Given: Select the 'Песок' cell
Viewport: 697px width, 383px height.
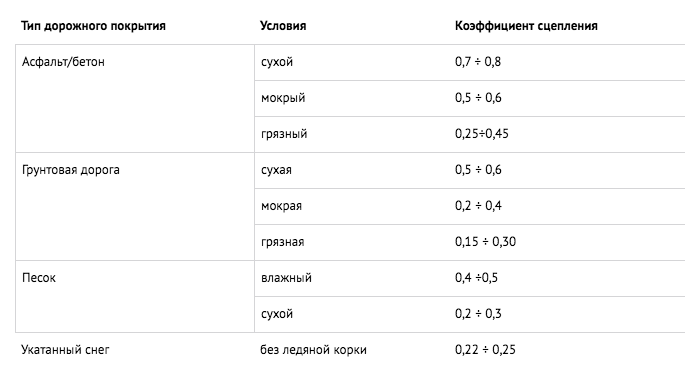Looking at the screenshot, I should tap(39, 278).
